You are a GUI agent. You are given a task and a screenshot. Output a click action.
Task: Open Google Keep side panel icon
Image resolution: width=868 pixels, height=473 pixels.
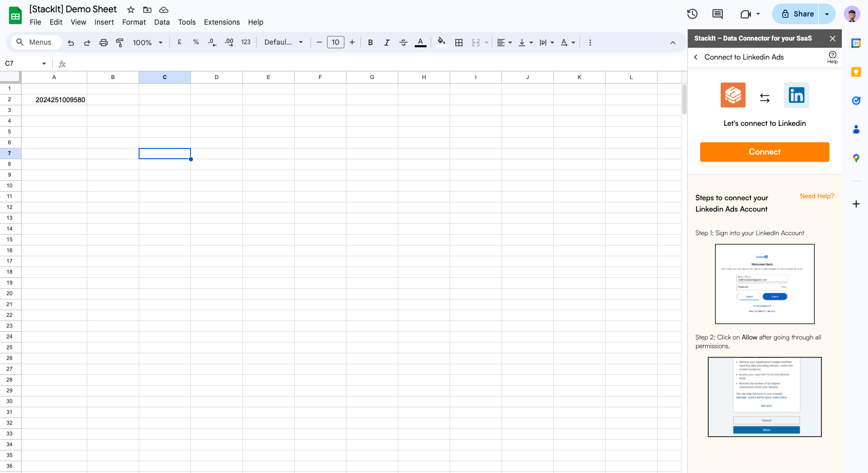(x=856, y=72)
